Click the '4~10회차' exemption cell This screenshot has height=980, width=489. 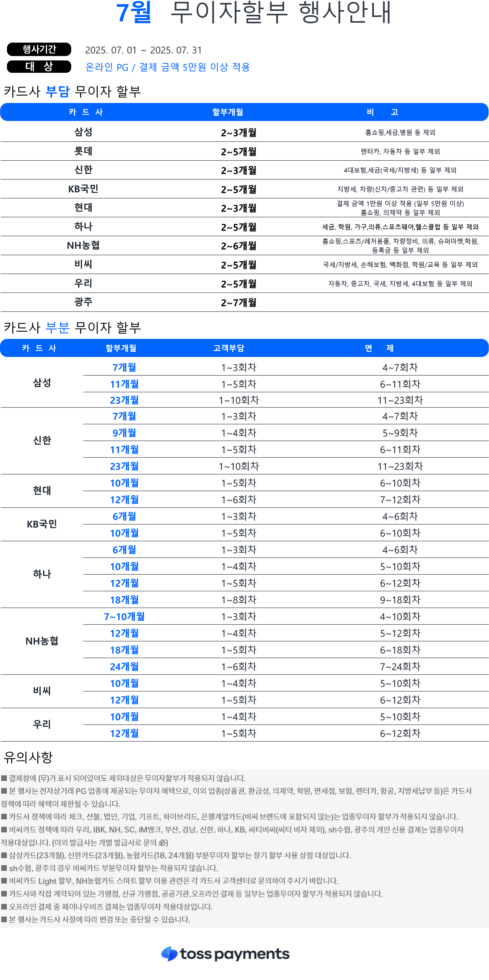tap(400, 617)
